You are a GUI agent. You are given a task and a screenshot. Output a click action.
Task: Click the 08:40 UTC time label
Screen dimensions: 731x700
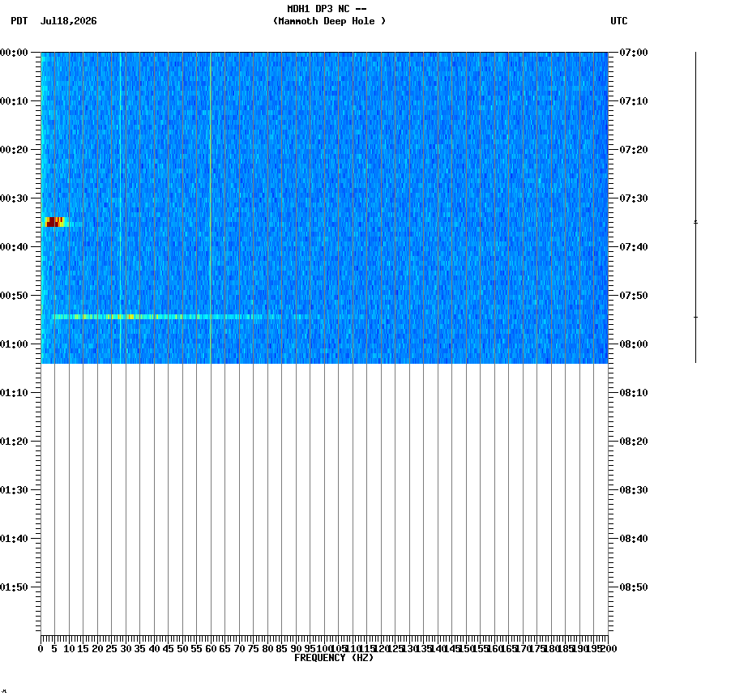coord(634,539)
